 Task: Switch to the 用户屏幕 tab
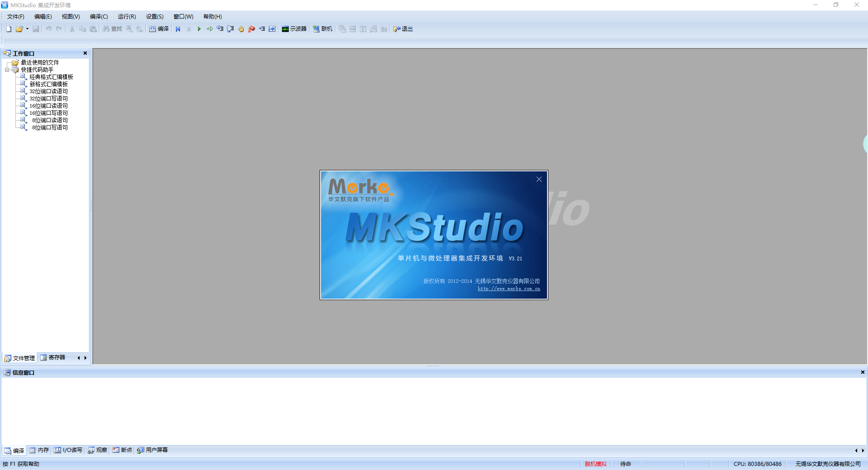click(x=152, y=450)
